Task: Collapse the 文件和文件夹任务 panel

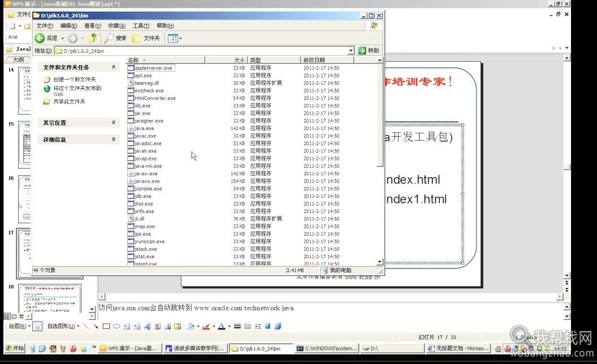Action: [x=114, y=67]
